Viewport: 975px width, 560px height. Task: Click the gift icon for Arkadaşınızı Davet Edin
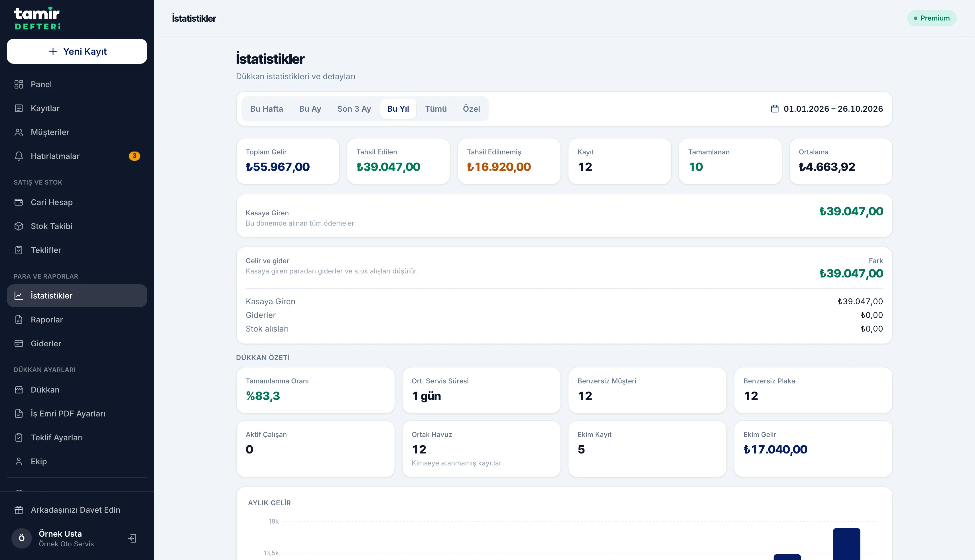19,510
